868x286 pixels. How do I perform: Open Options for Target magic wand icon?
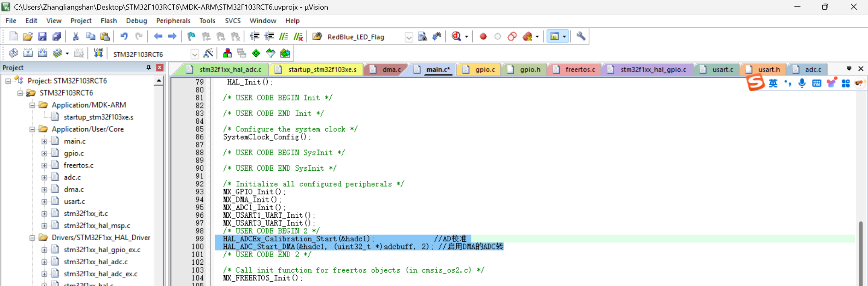pyautogui.click(x=208, y=53)
